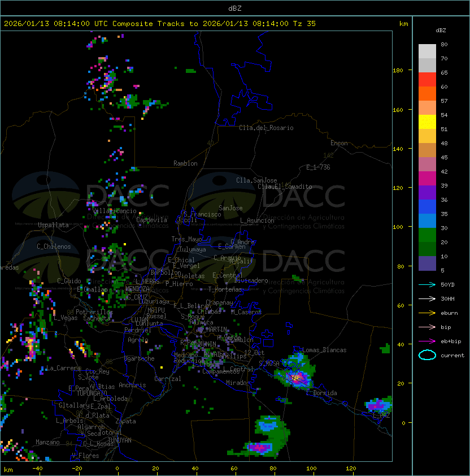The width and height of the screenshot is (470, 476).
Task: Click the 'Anchoris' place label
Action: [132, 385]
